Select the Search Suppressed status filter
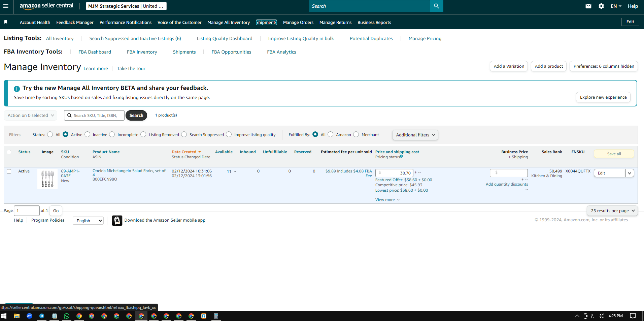Viewport: 644px width, 321px height. (184, 134)
